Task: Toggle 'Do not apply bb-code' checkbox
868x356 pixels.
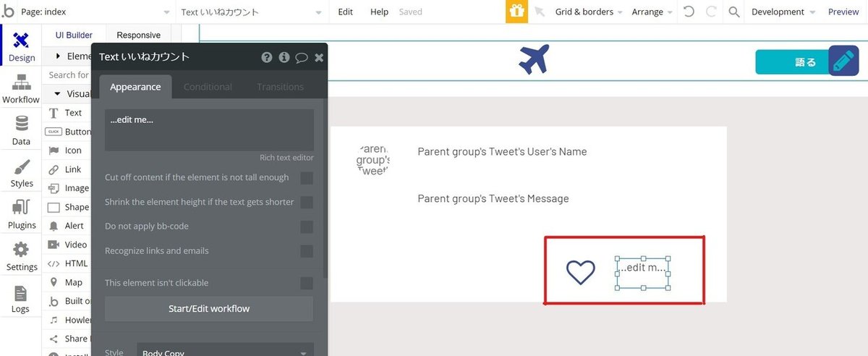Action: tap(307, 226)
